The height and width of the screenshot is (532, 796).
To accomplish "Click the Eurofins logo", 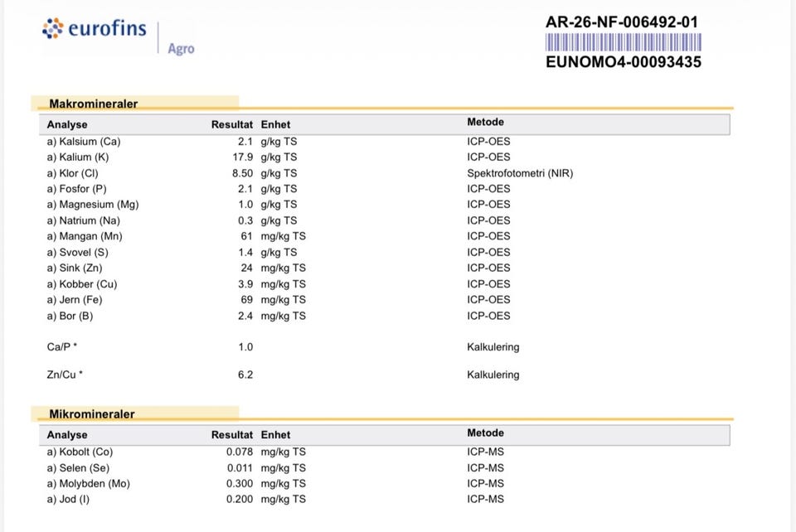I will 95,29.
